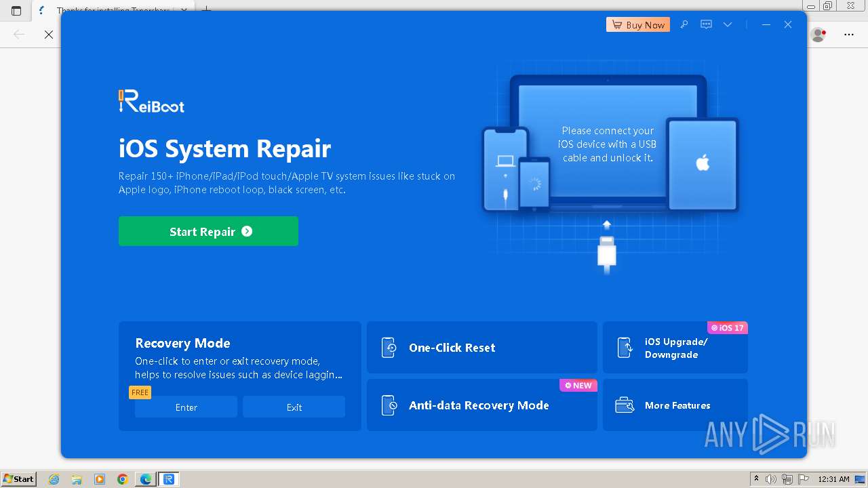Click the green Start Repair button
Viewport: 868px width, 488px height.
pos(208,231)
